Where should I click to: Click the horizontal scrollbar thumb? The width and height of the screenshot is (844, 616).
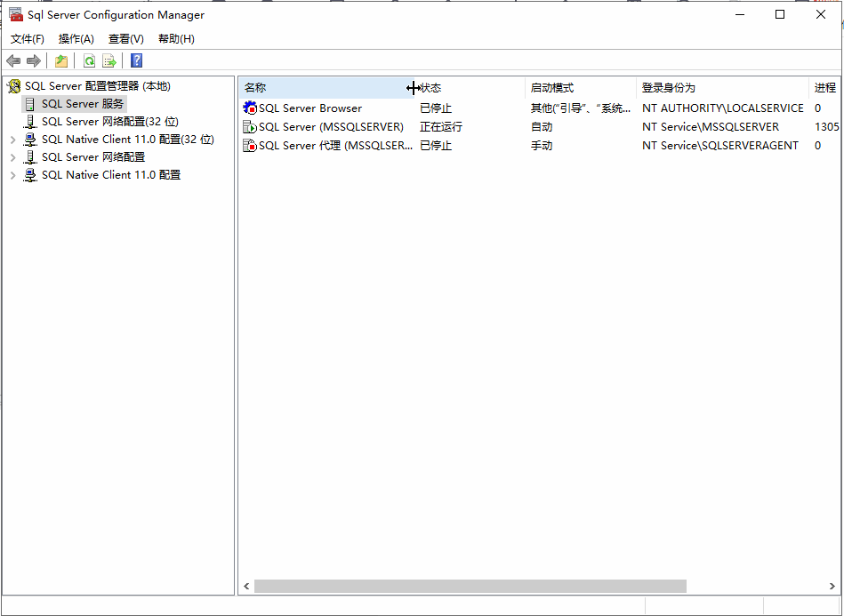pos(470,586)
